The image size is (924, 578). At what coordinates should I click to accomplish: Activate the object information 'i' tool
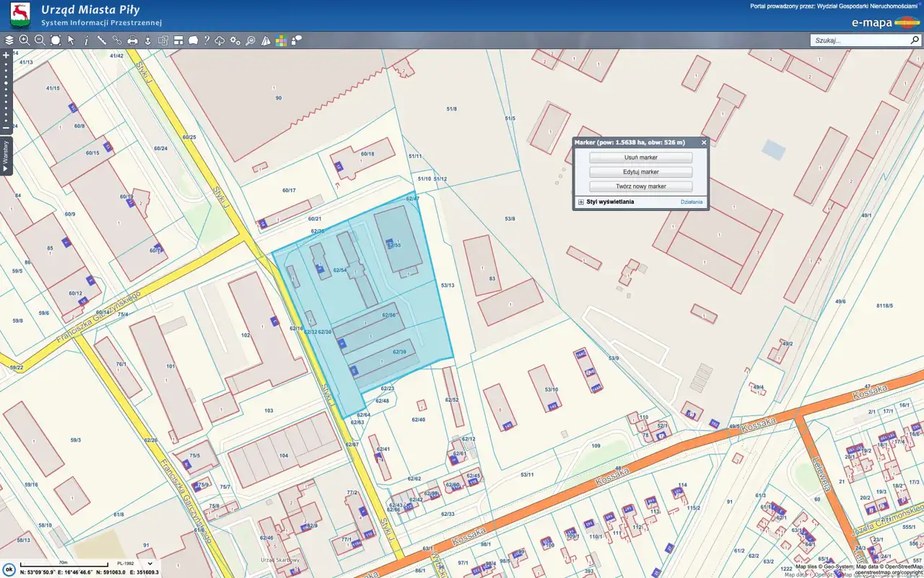coord(86,40)
